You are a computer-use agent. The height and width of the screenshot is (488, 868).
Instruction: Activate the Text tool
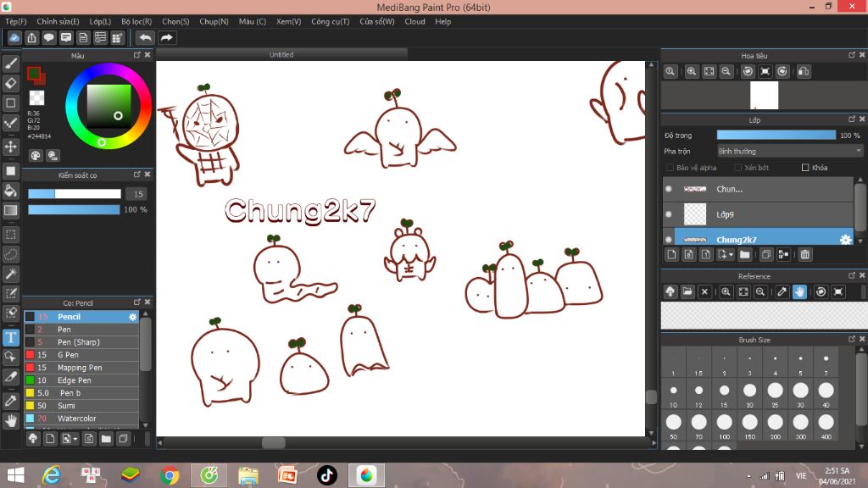coord(10,337)
